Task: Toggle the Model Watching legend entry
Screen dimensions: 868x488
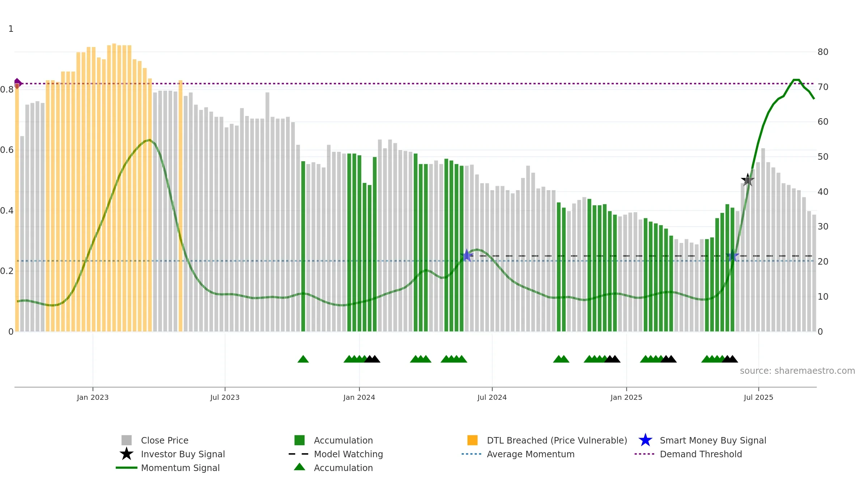Action: tap(336, 454)
